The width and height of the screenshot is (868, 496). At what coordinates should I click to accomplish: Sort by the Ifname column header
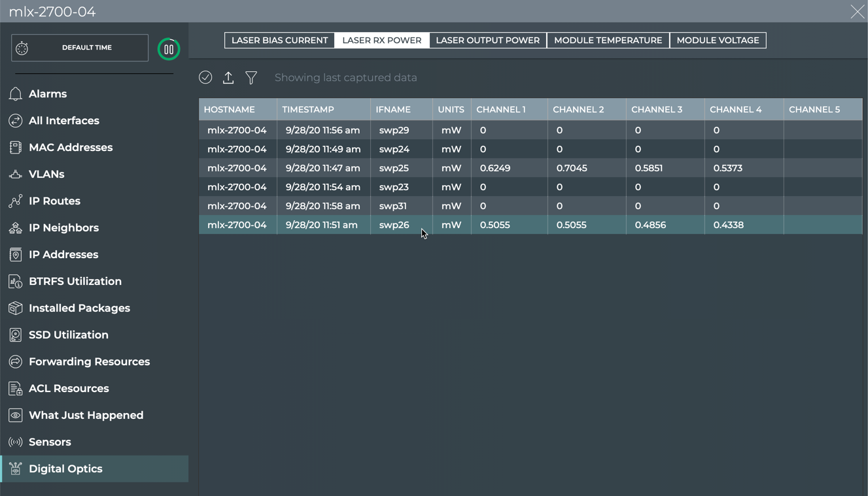(x=393, y=110)
